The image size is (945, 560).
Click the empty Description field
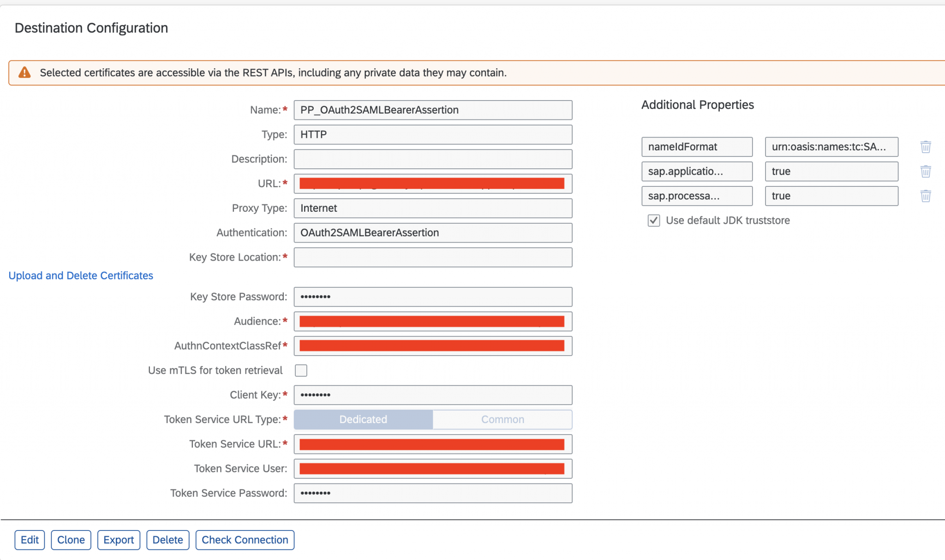(432, 159)
